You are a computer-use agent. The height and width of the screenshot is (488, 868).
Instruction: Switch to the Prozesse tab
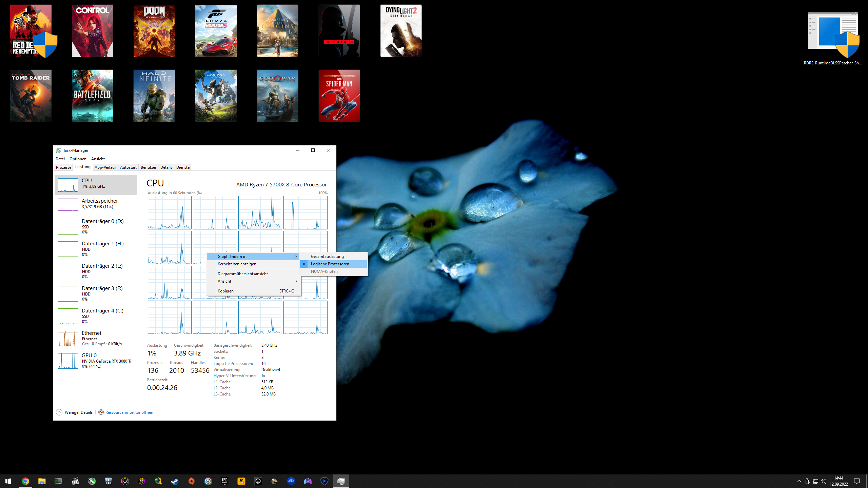(63, 167)
